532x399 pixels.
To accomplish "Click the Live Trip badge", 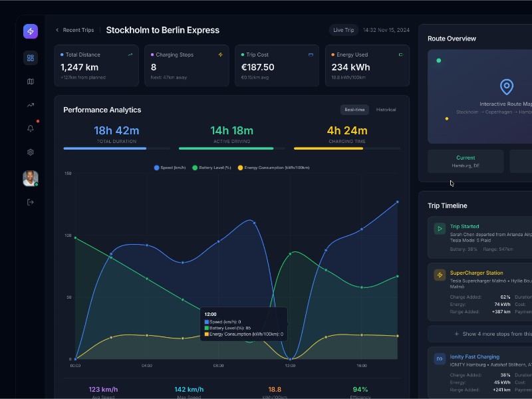I will coord(343,30).
